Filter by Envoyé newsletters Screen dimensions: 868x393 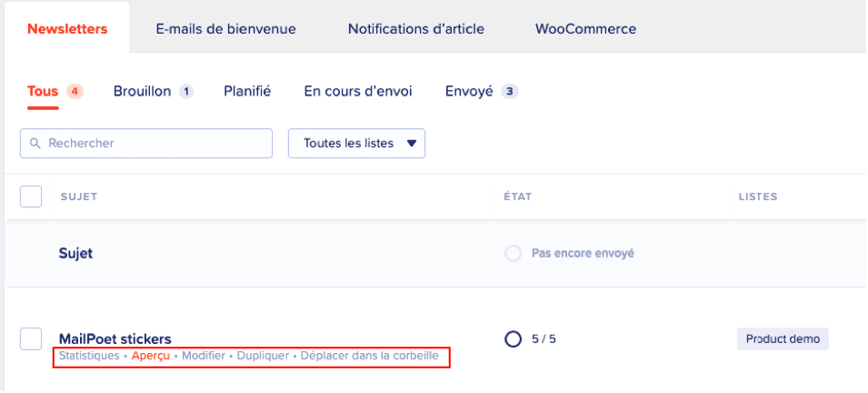click(x=469, y=91)
